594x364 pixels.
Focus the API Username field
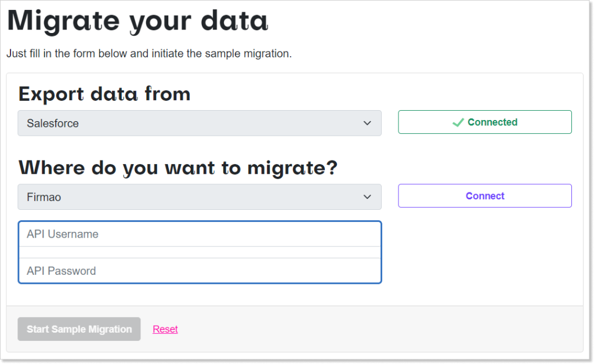point(200,234)
